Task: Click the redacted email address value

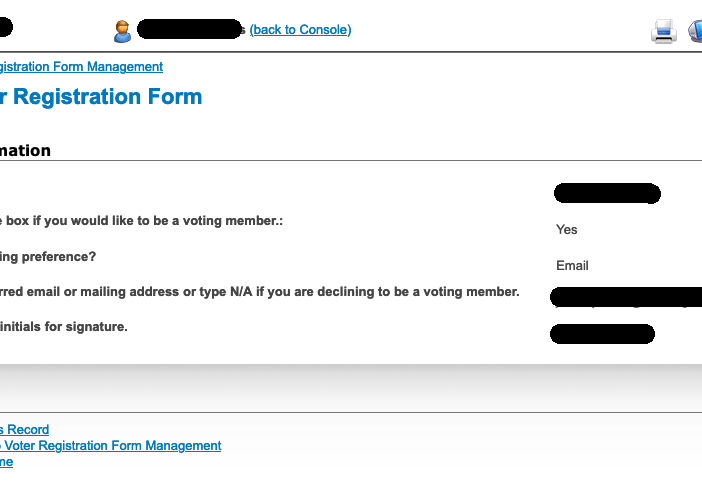Action: point(626,297)
